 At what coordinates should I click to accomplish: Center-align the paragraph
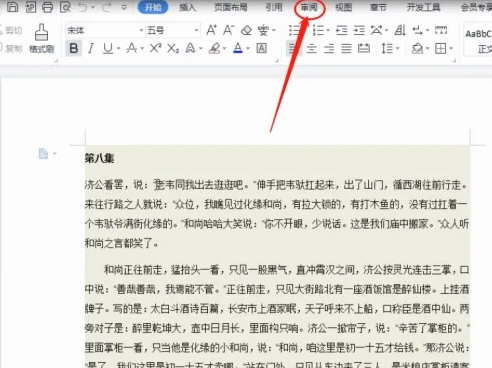[312, 49]
